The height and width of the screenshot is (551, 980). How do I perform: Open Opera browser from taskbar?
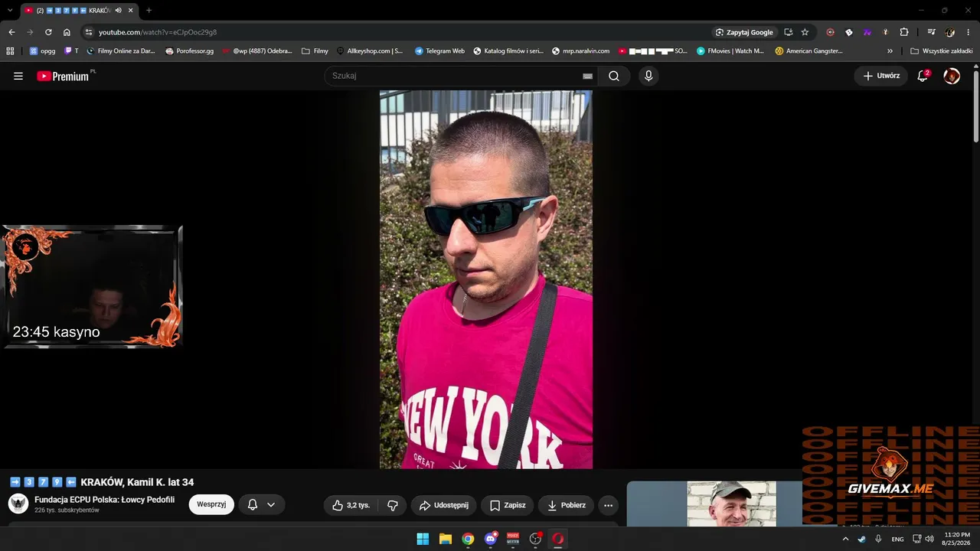tap(558, 539)
